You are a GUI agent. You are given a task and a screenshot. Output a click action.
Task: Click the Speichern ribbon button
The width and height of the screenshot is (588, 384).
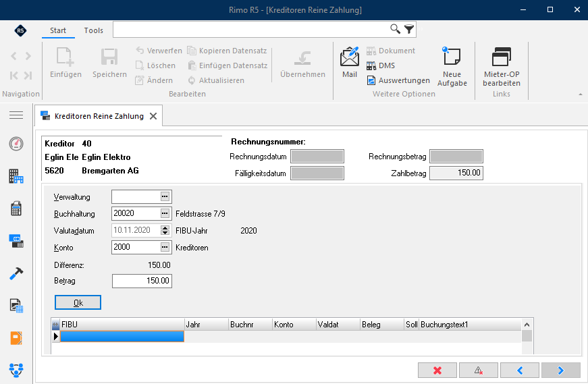click(109, 63)
